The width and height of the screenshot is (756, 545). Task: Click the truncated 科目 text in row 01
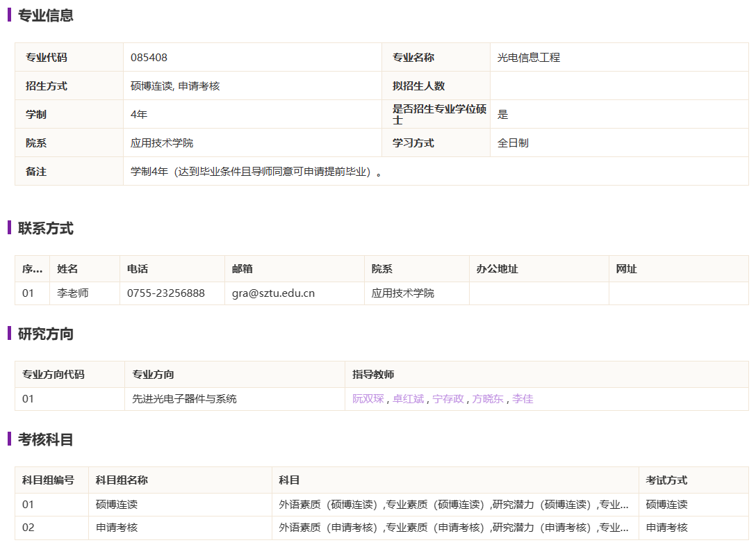coord(454,505)
